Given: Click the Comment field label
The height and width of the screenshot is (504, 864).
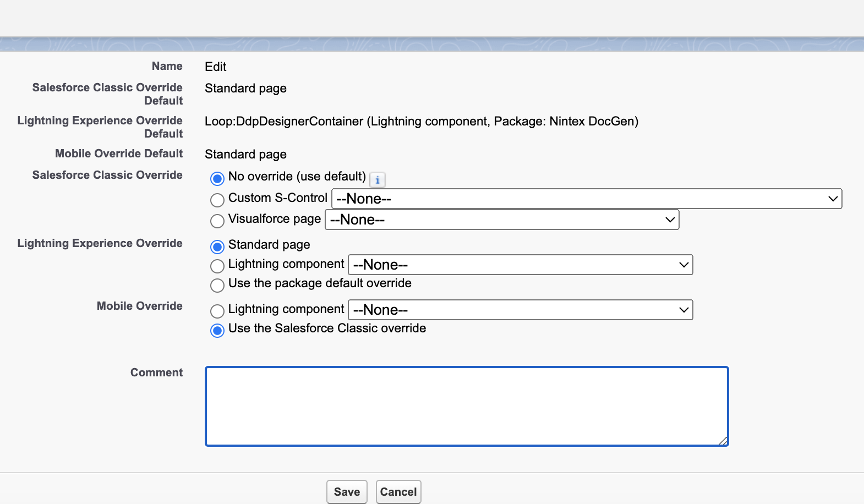Looking at the screenshot, I should (156, 372).
